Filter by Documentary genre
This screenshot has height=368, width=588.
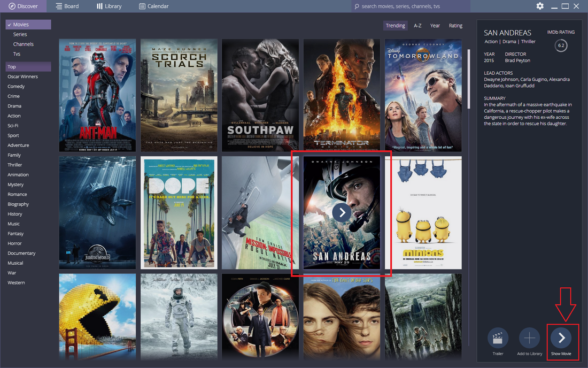tap(21, 253)
